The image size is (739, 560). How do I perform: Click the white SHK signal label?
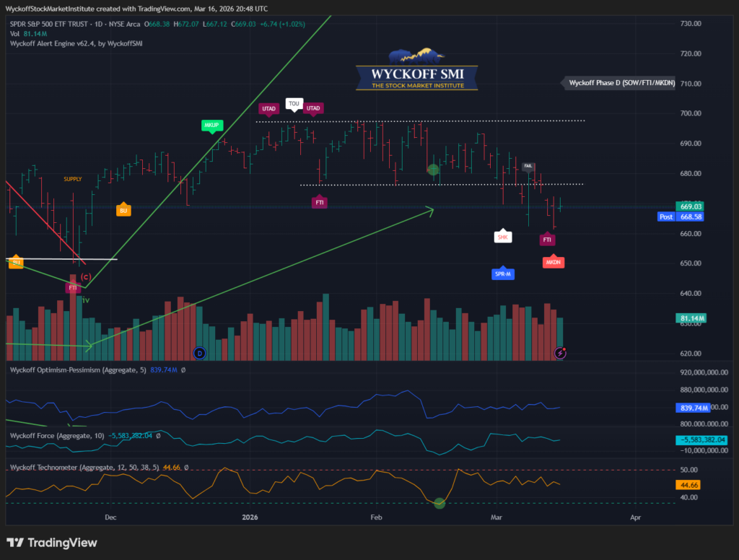coord(503,236)
